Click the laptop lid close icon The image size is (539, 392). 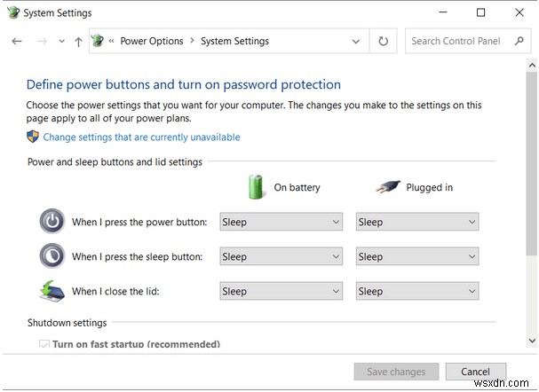52,291
